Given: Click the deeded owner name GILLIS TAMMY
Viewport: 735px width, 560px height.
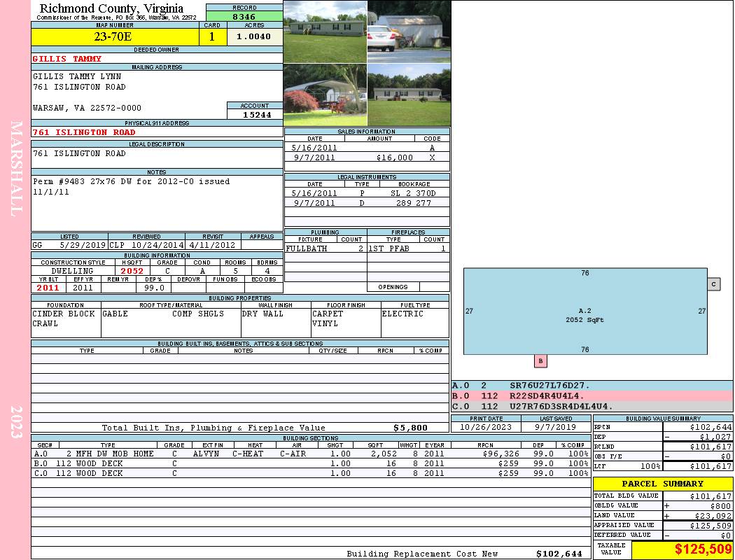Looking at the screenshot, I should click(x=67, y=59).
